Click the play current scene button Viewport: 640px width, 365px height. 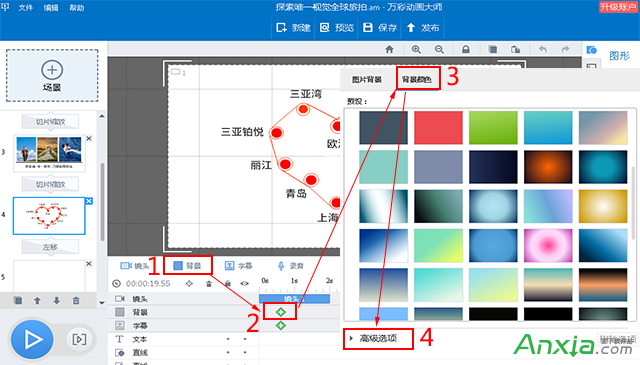79,339
